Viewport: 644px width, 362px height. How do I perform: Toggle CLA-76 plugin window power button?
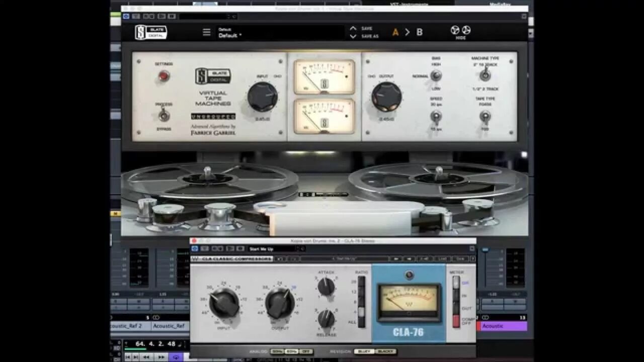[194, 248]
